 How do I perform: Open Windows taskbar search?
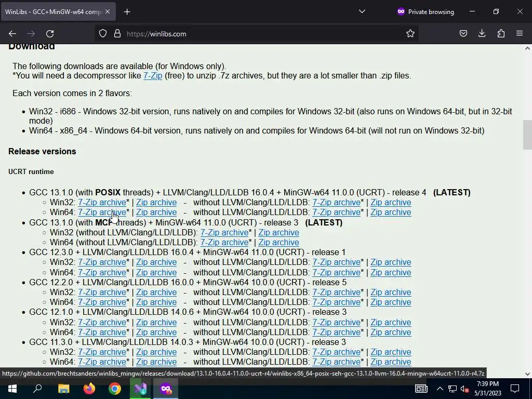tap(37, 389)
